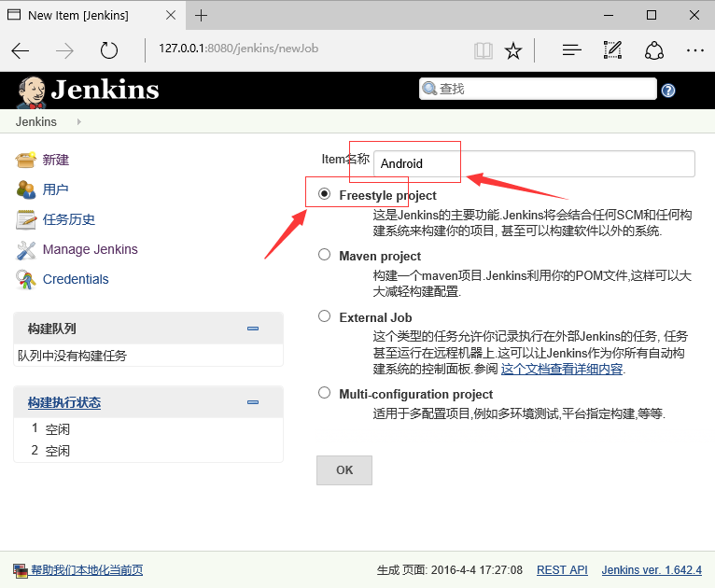Viewport: 715px width, 588px height.
Task: Click the Freestyle project label
Action: pyautogui.click(x=387, y=196)
